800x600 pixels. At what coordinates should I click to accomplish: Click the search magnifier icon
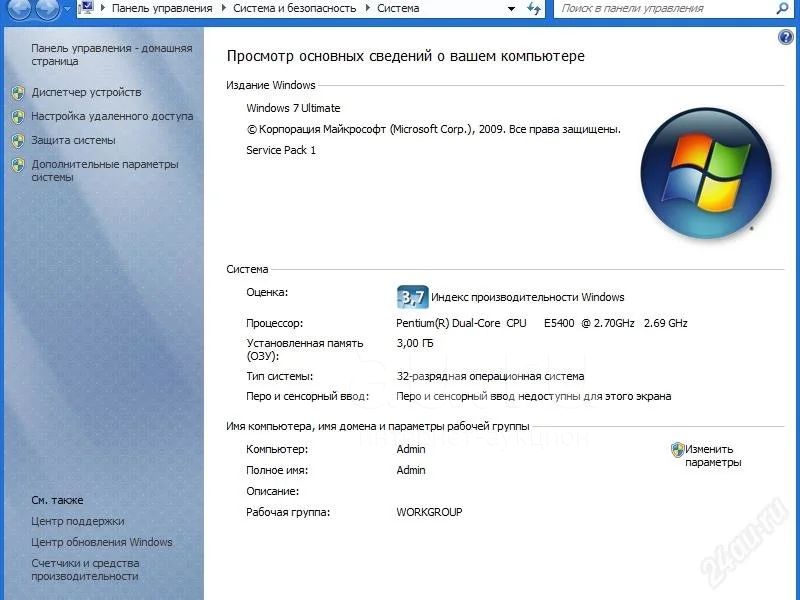click(782, 8)
